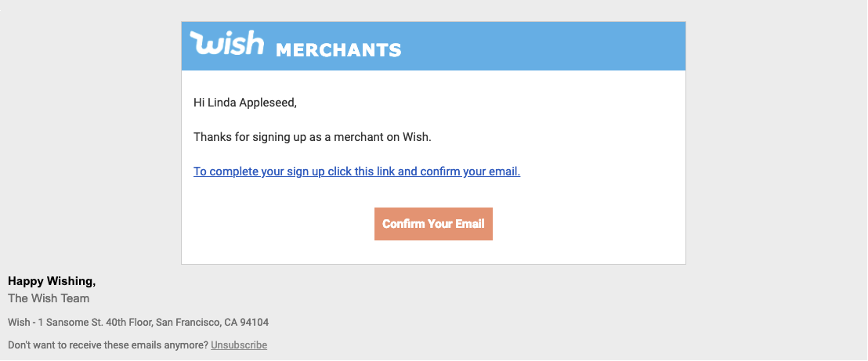Select The Wish Team signature line
This screenshot has height=361, width=868.
pos(49,298)
